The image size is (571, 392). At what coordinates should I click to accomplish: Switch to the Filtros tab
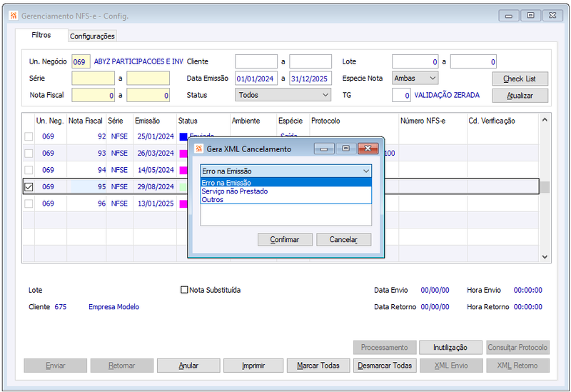[x=41, y=35]
